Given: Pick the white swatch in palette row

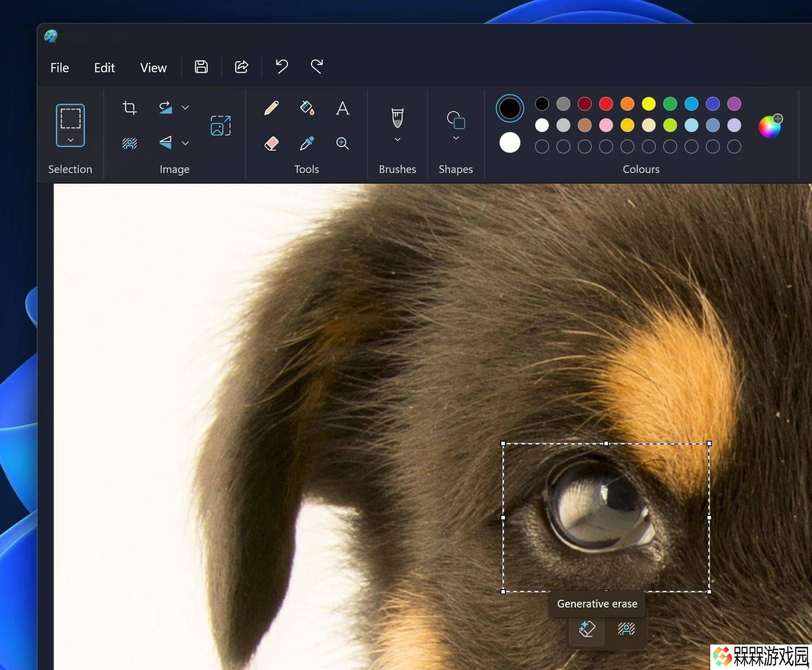Looking at the screenshot, I should click(542, 125).
